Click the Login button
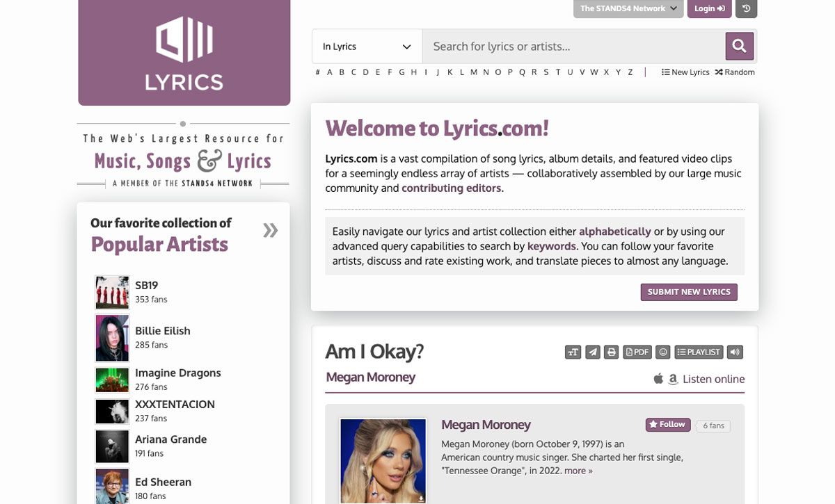The image size is (835, 504). click(x=709, y=8)
